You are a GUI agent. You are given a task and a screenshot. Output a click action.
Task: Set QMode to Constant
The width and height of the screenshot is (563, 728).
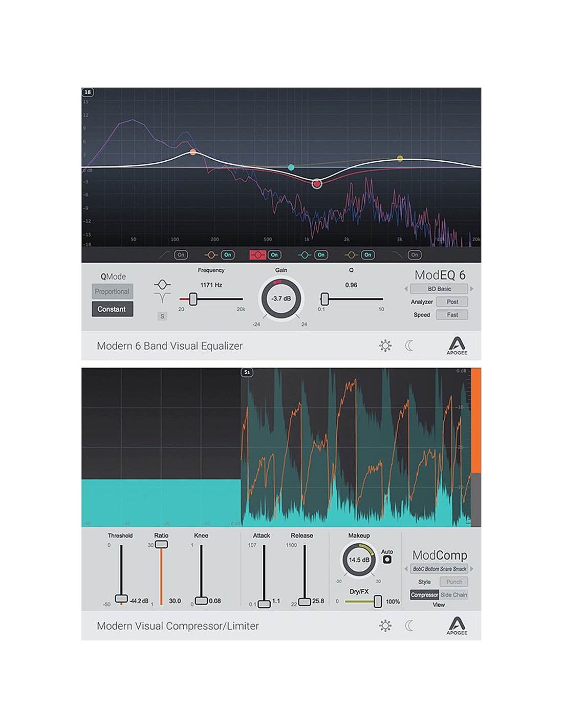(112, 309)
